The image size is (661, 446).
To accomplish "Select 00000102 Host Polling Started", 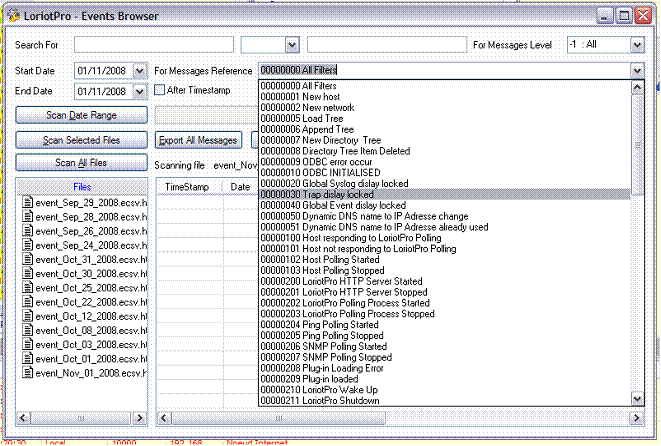I will pos(445,260).
